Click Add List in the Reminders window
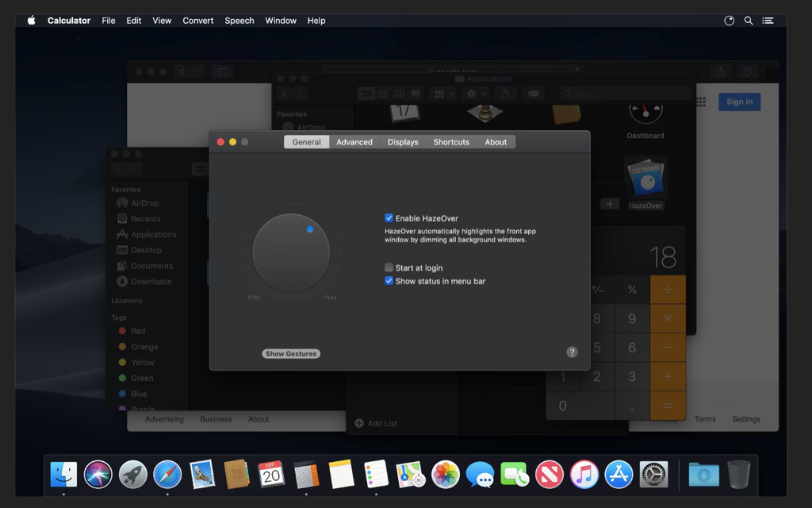The image size is (812, 508). point(377,423)
